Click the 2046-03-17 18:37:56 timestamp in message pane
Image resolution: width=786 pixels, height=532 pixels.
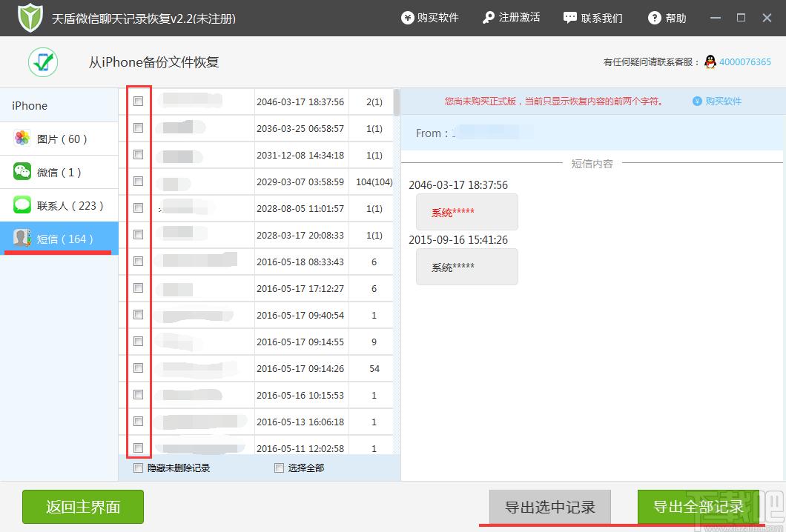458,184
